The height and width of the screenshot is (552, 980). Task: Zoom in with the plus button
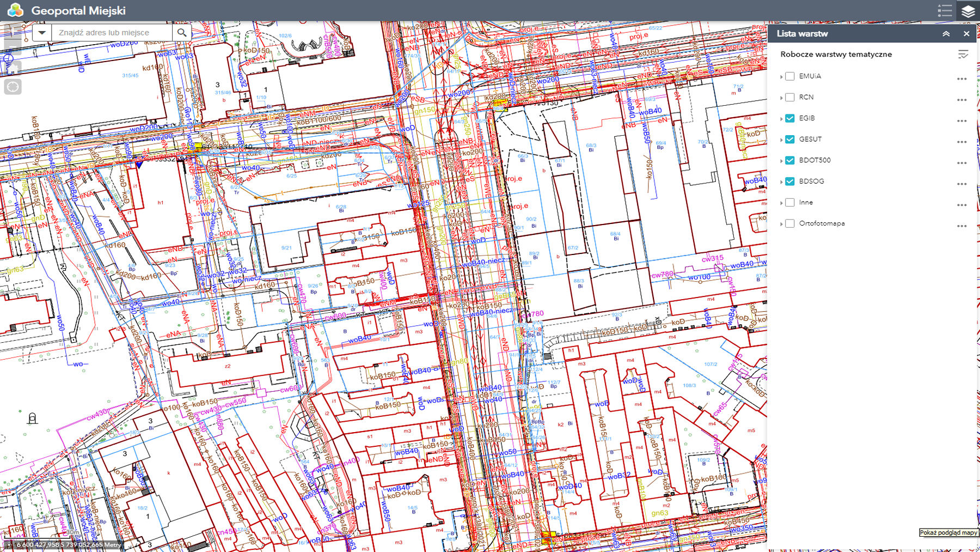pyautogui.click(x=13, y=30)
